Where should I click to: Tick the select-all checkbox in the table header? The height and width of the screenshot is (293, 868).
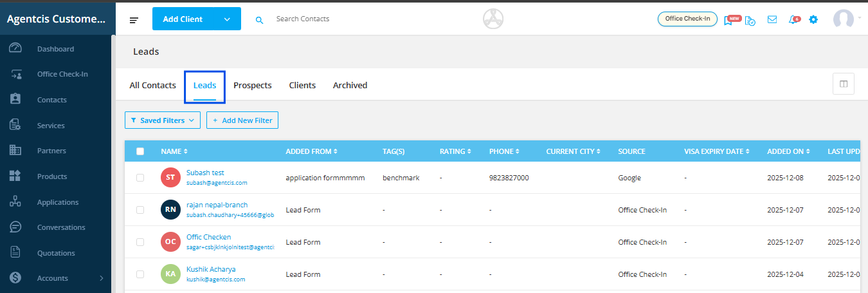click(140, 151)
